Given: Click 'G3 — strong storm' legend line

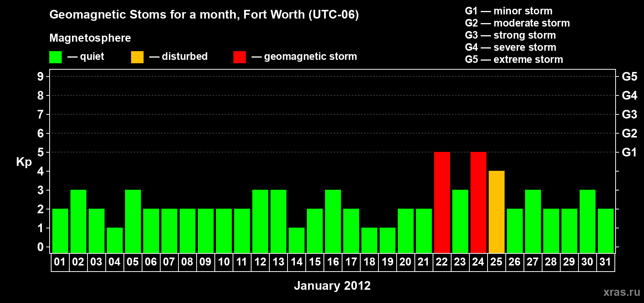Looking at the screenshot, I should click(x=510, y=35).
